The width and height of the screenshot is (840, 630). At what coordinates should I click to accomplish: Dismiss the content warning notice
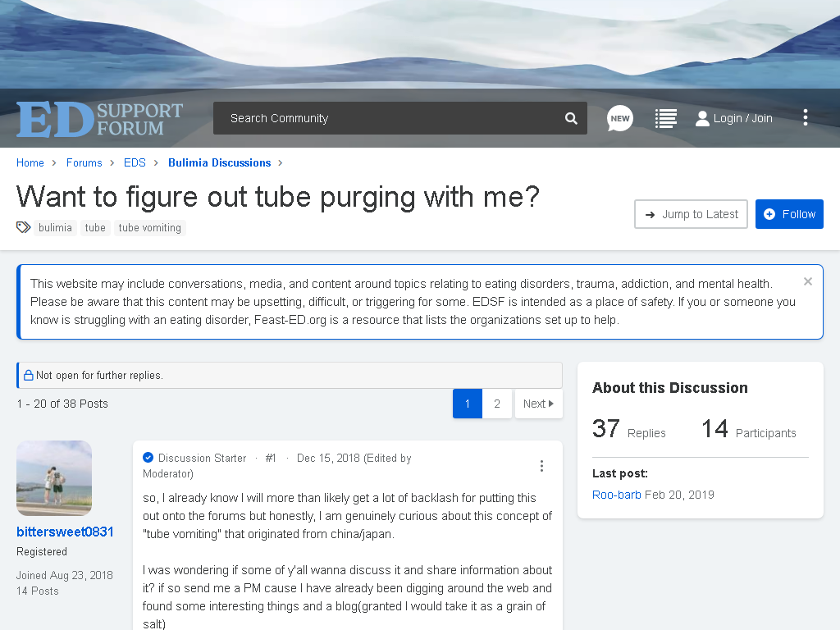808,281
